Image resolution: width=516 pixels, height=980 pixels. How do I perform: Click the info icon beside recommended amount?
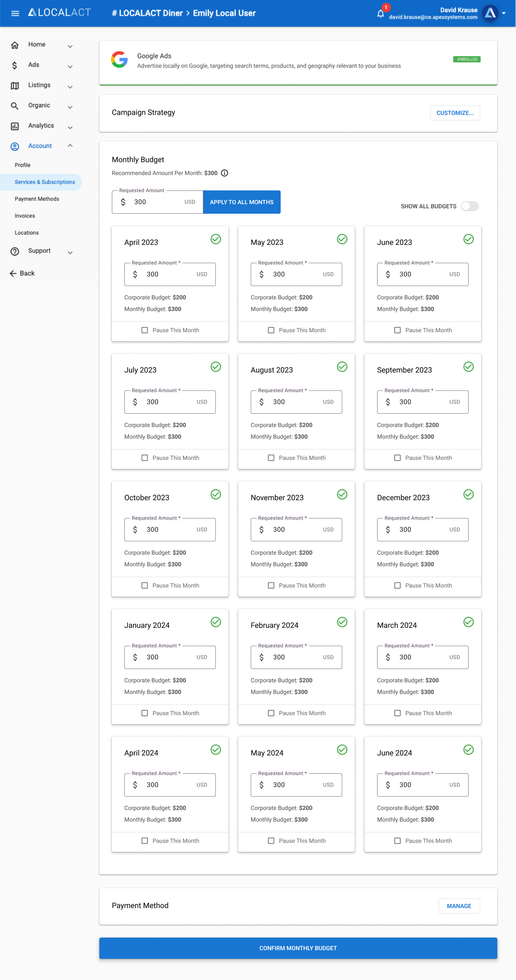[x=225, y=173]
